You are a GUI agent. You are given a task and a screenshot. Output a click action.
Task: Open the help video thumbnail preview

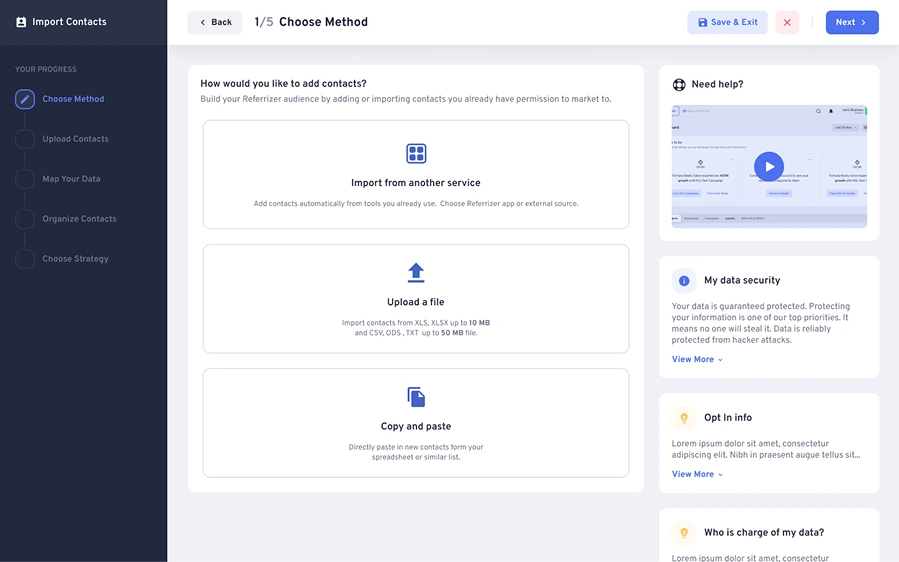[769, 167]
